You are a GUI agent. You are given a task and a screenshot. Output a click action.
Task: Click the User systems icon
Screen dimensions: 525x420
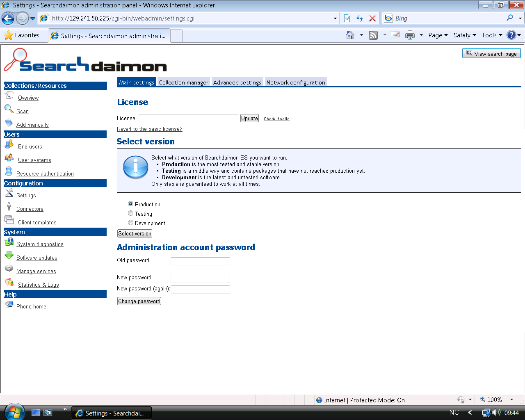(9, 157)
